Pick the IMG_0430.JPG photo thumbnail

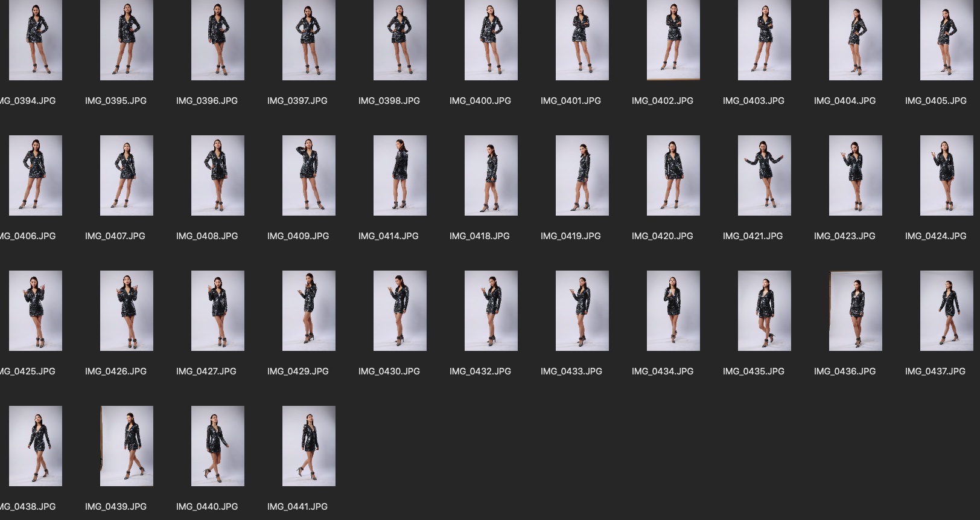[x=400, y=310]
